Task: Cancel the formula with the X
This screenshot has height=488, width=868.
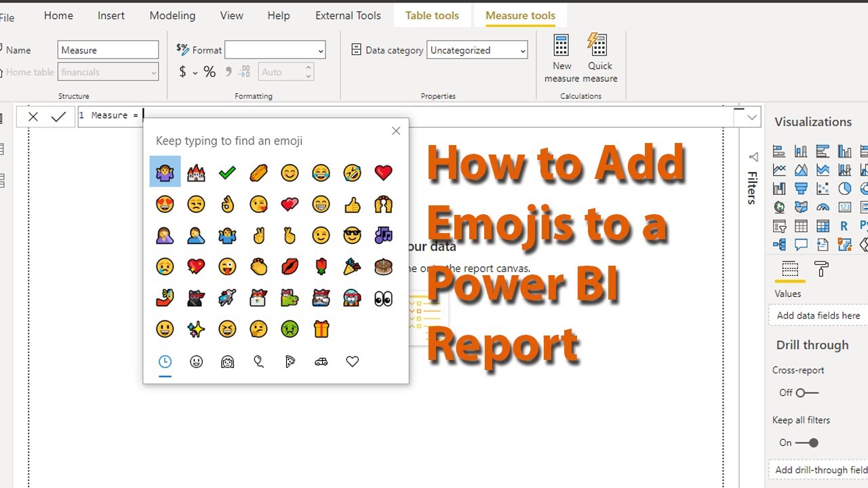Action: coord(33,117)
